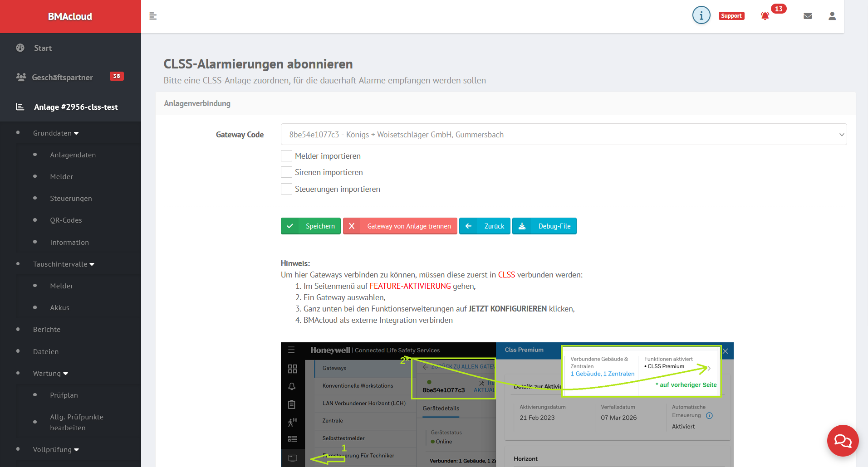This screenshot has width=868, height=467.
Task: Open Berichte in sidebar
Action: tap(46, 330)
